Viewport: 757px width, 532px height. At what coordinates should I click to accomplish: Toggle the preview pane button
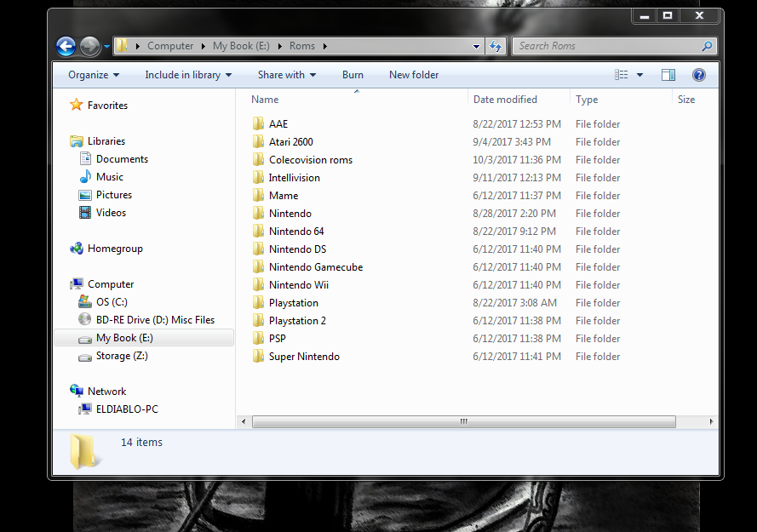668,75
